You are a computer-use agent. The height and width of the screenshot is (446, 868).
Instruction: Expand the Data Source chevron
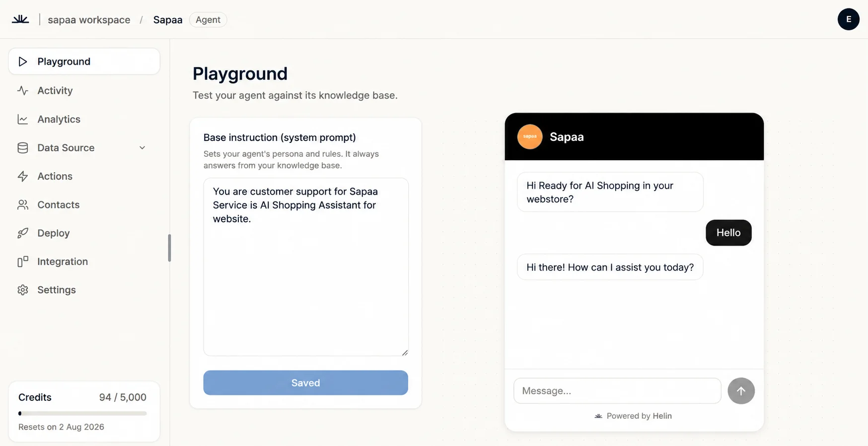pyautogui.click(x=142, y=148)
